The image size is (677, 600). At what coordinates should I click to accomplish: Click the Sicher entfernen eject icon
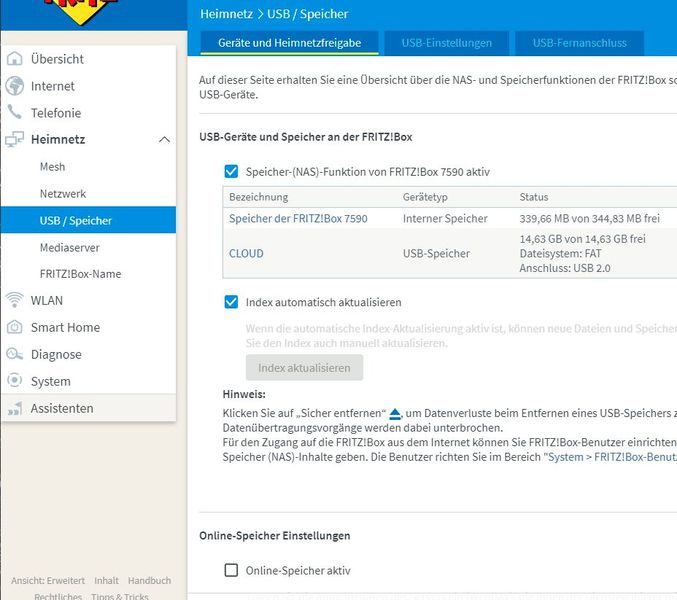click(395, 414)
